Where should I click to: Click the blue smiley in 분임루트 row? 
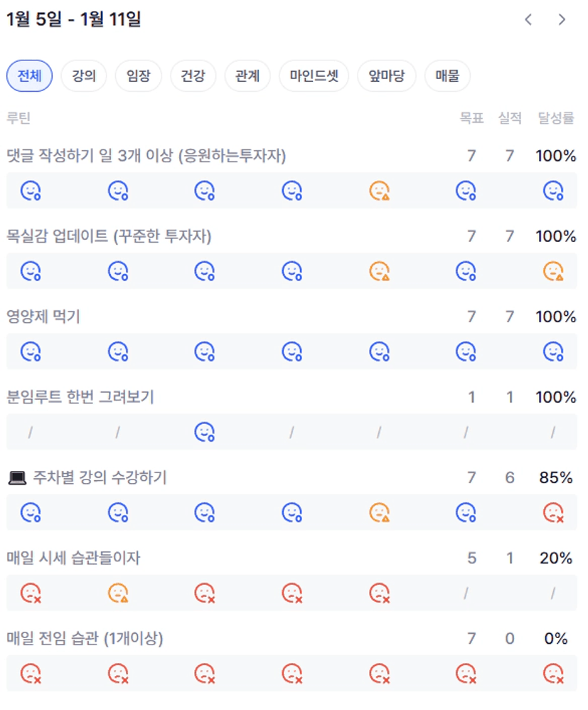205,432
